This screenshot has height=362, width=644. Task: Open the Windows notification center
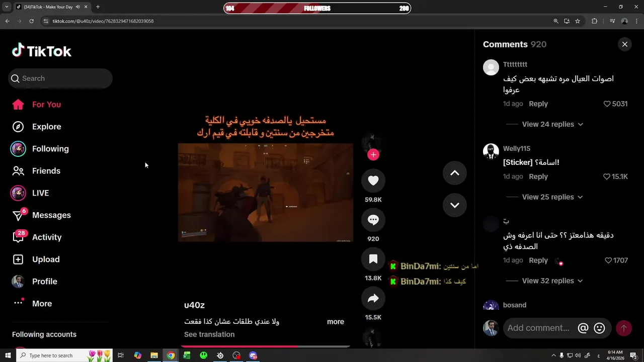click(633, 355)
